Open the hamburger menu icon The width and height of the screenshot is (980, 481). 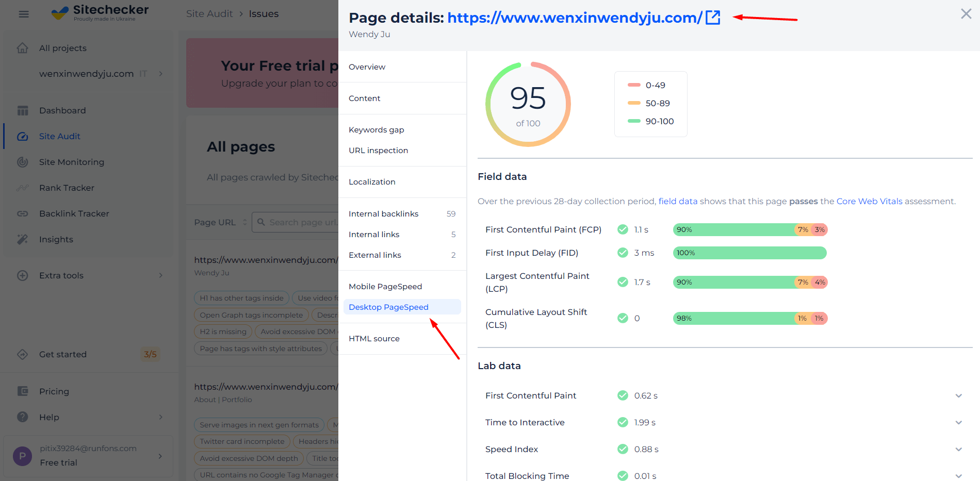click(x=24, y=14)
